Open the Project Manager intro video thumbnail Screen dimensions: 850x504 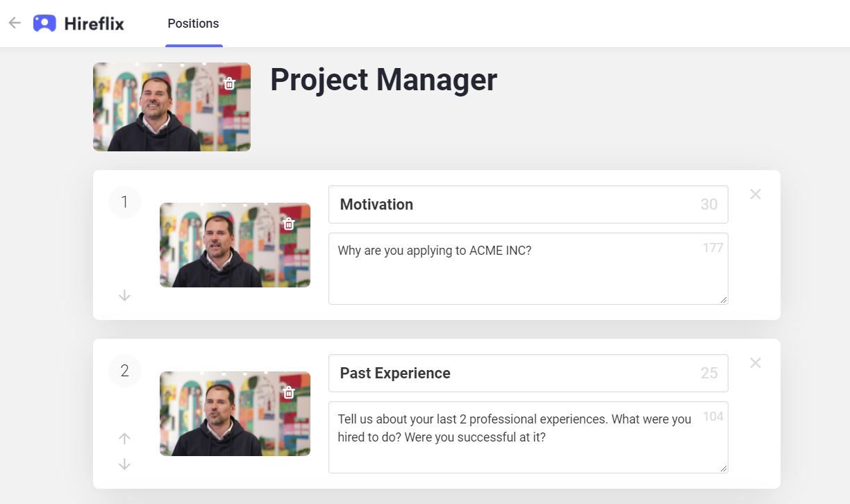tap(172, 107)
